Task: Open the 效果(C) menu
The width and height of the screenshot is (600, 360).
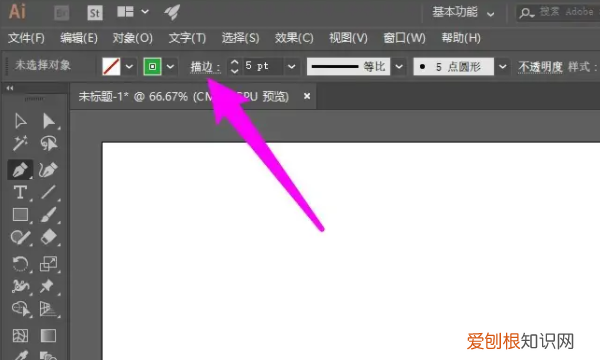Action: coord(294,38)
